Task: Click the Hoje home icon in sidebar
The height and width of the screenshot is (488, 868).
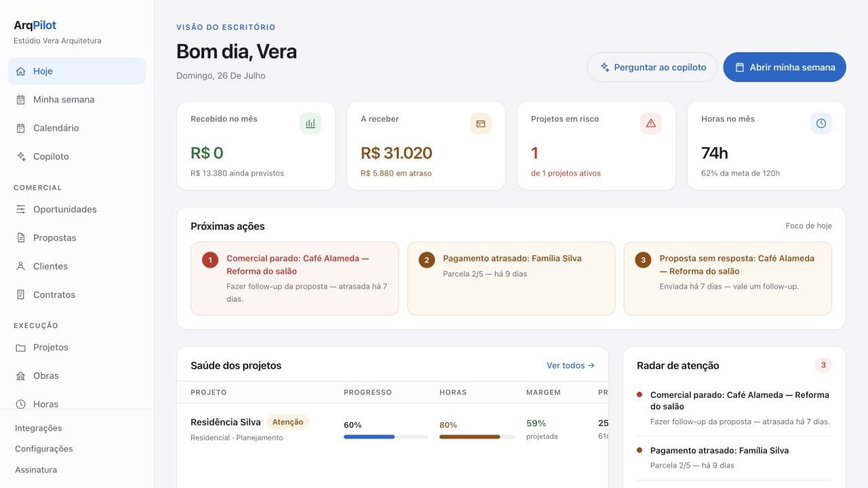Action: point(20,71)
